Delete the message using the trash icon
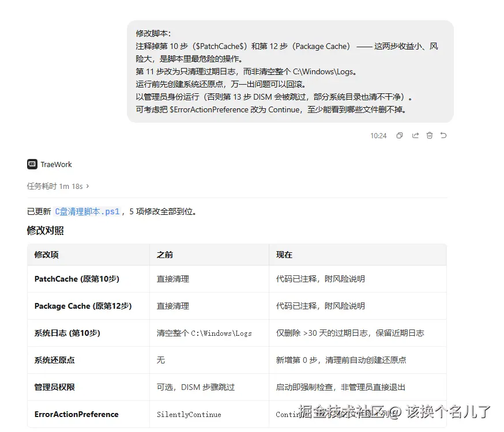 430,135
